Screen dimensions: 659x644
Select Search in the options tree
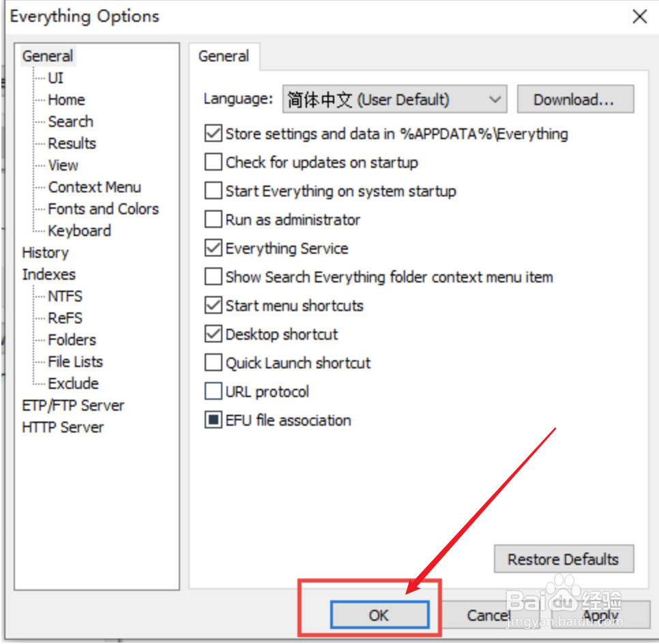click(x=71, y=122)
